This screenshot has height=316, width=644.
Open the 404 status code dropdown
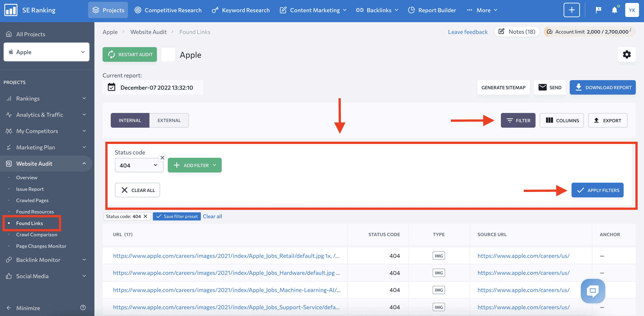[x=139, y=165]
